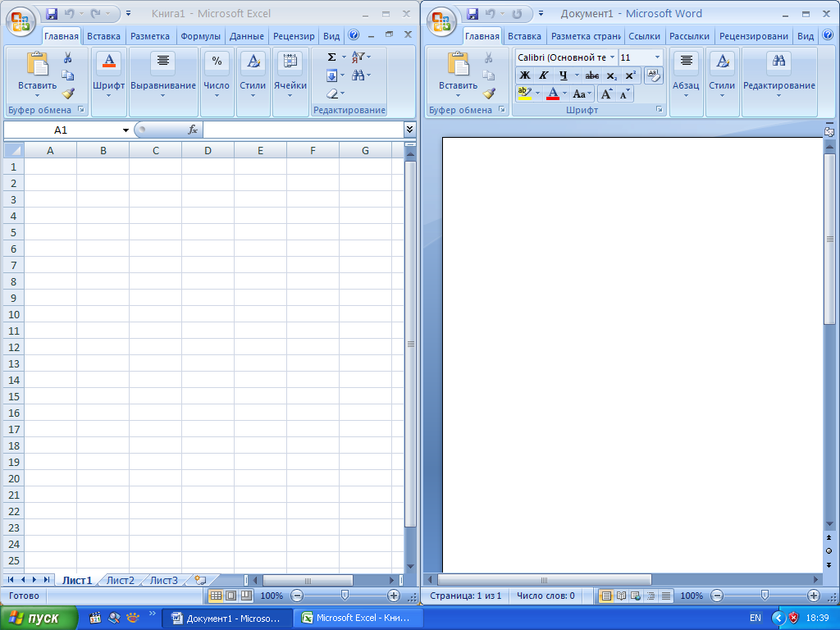This screenshot has height=630, width=840.
Task: Apply superscript formatting in Word
Action: [631, 75]
